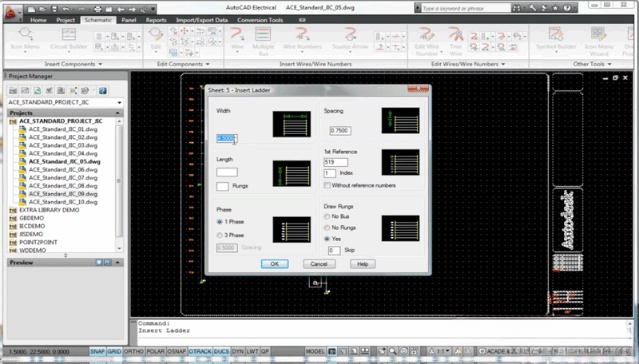
Task: Select the Yes draw rungs radio button
Action: point(327,239)
